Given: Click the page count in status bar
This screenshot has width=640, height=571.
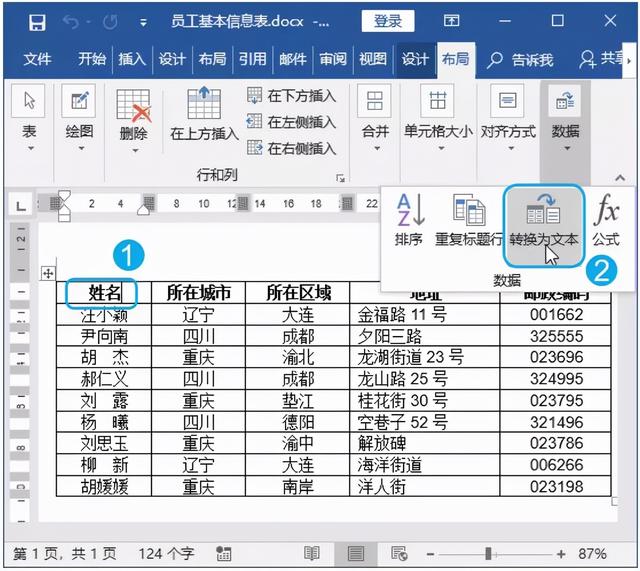Looking at the screenshot, I should [65, 554].
